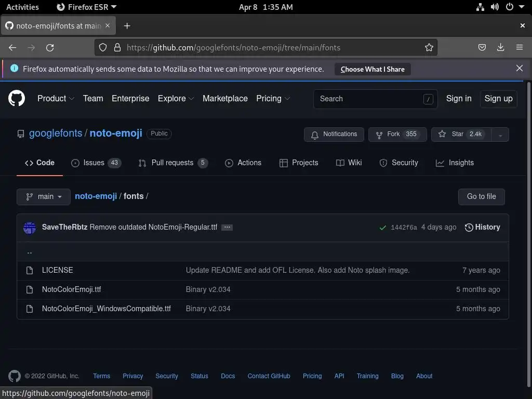532x399 pixels.
Task: Click the network status tray icon
Action: click(x=480, y=7)
